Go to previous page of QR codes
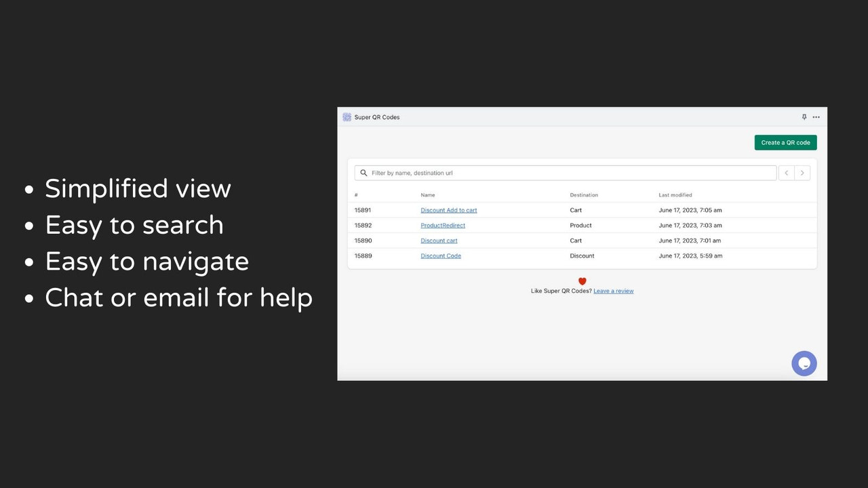868x488 pixels. (786, 173)
